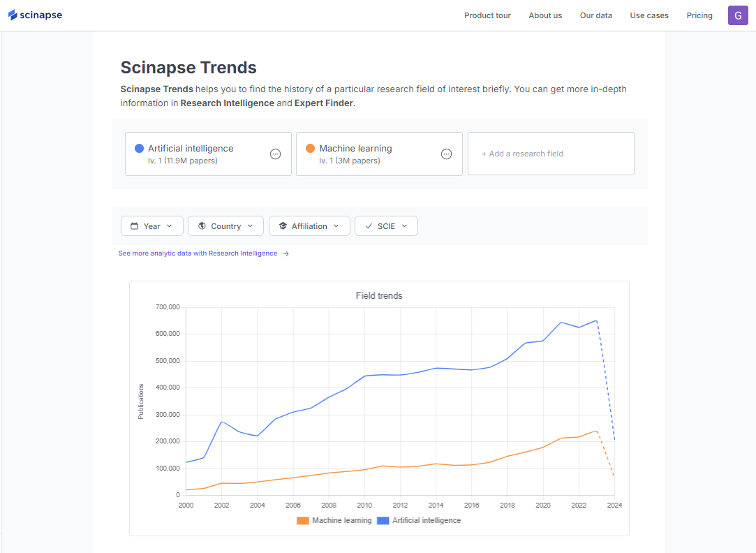Click the Scinapse logo
The image size is (756, 553).
click(x=35, y=15)
